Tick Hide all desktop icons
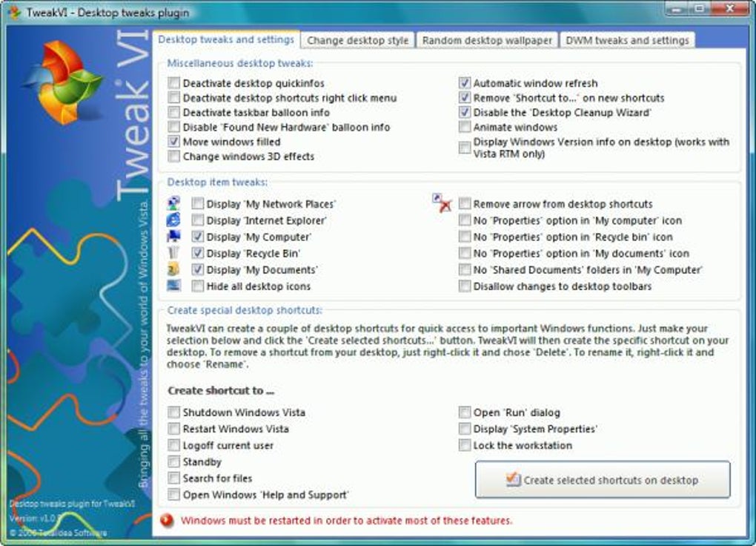This screenshot has height=546, width=756. (197, 286)
